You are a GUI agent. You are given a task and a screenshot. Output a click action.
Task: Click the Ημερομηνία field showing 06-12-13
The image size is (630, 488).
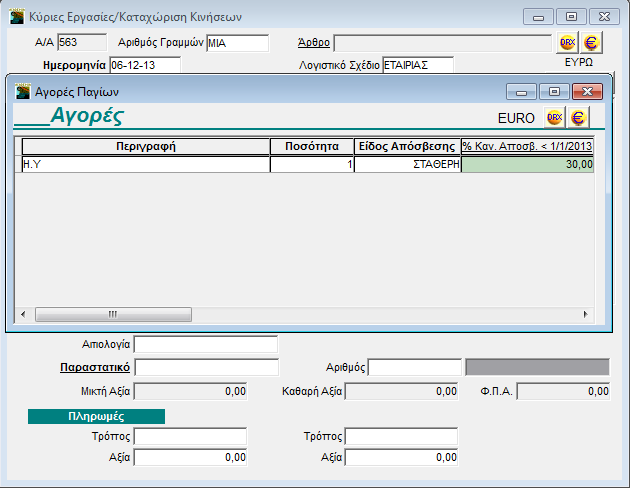pos(145,65)
